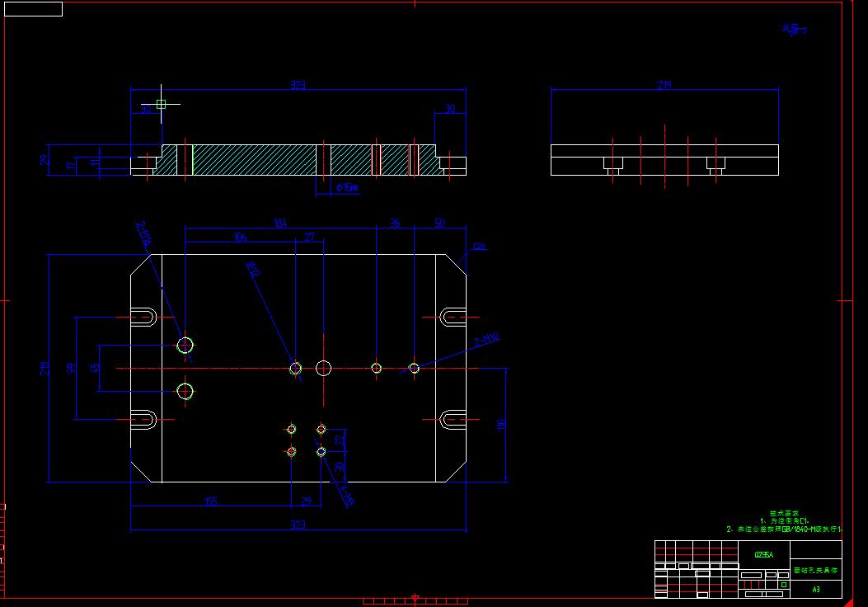Select the hatched cross-section in the top view

247,162
